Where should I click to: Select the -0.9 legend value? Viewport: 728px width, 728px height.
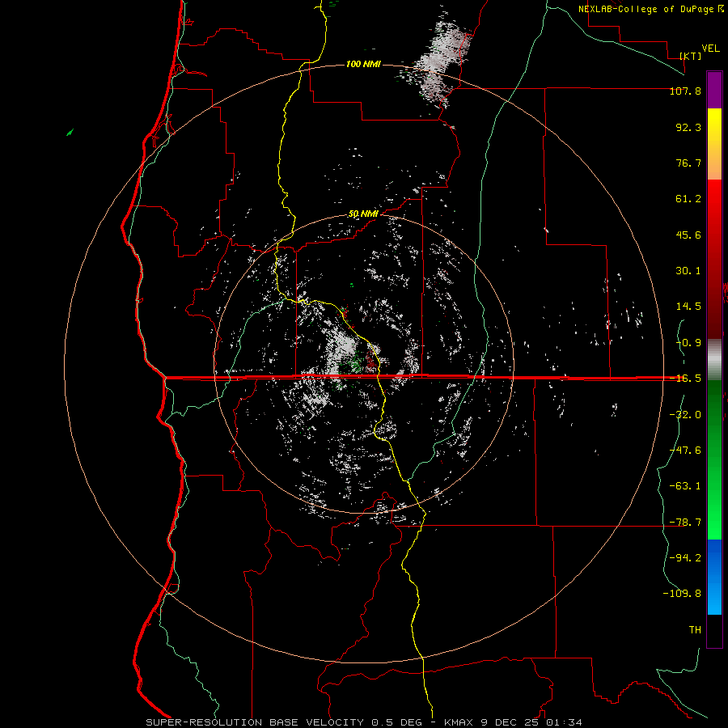tap(688, 343)
